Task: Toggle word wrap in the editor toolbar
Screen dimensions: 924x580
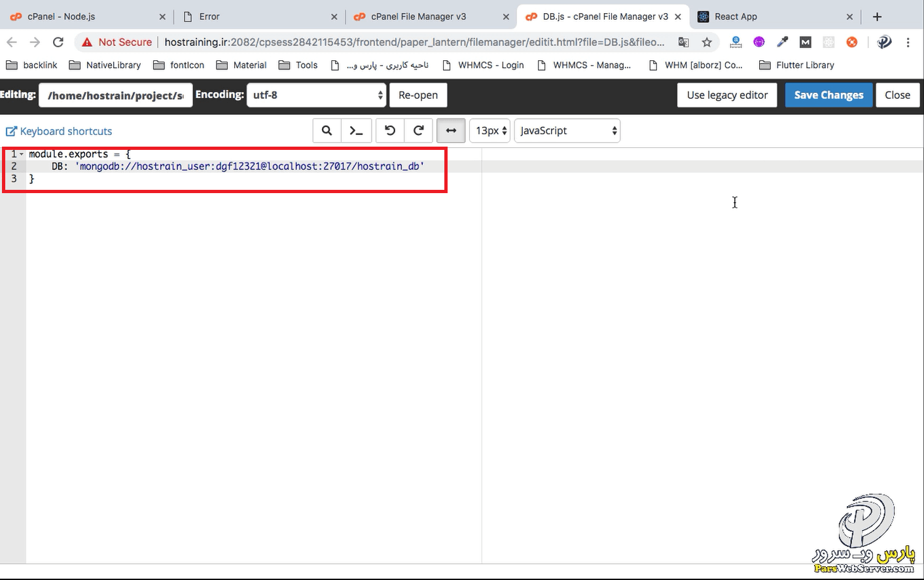Action: click(x=450, y=130)
